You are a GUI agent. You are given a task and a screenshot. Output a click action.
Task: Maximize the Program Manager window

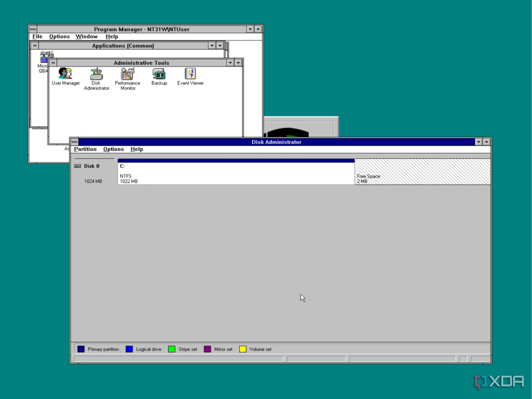click(258, 29)
